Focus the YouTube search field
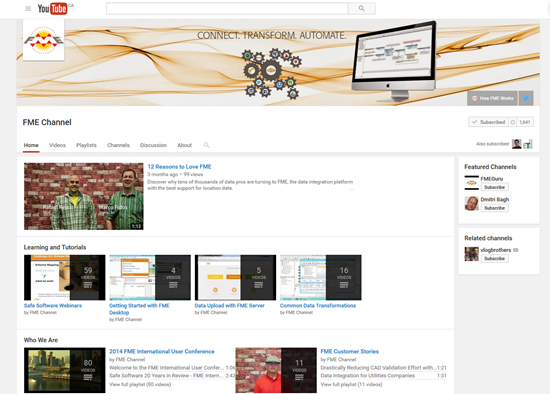The width and height of the screenshot is (550, 394). click(x=227, y=8)
